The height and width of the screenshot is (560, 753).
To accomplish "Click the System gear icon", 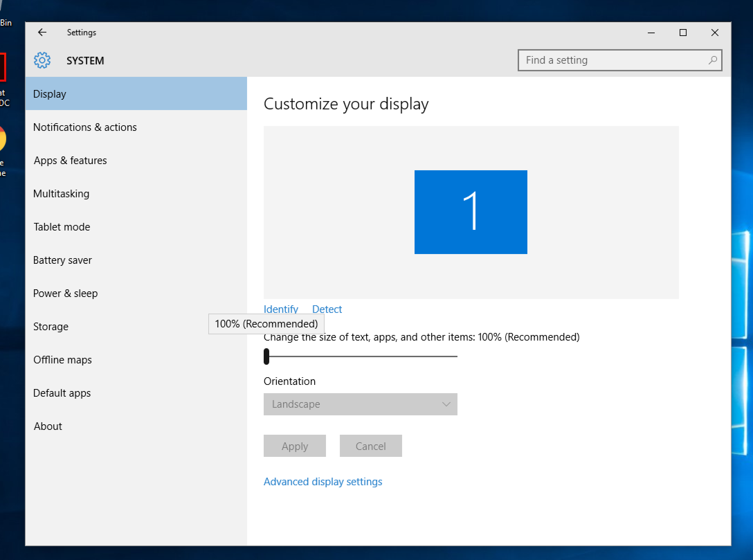I will (x=42, y=60).
